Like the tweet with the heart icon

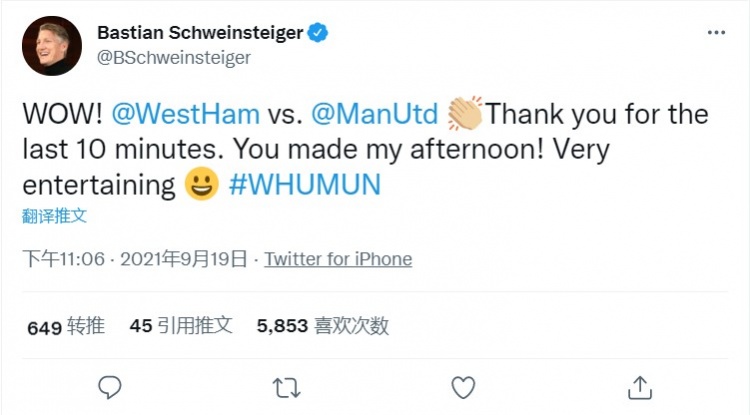click(x=463, y=387)
